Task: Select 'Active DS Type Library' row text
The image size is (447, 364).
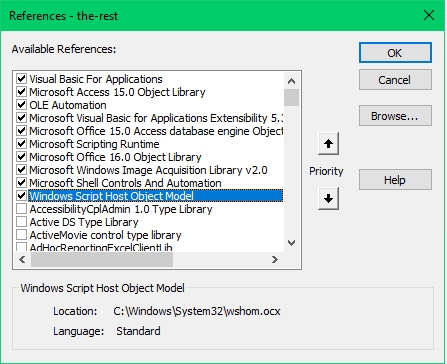Action: pyautogui.click(x=84, y=222)
